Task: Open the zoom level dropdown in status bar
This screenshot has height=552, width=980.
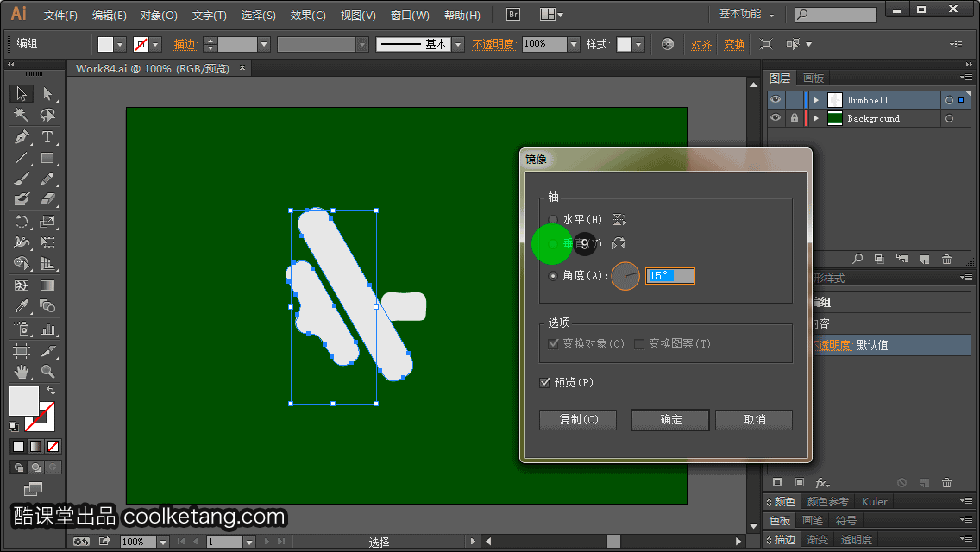Action: (162, 542)
